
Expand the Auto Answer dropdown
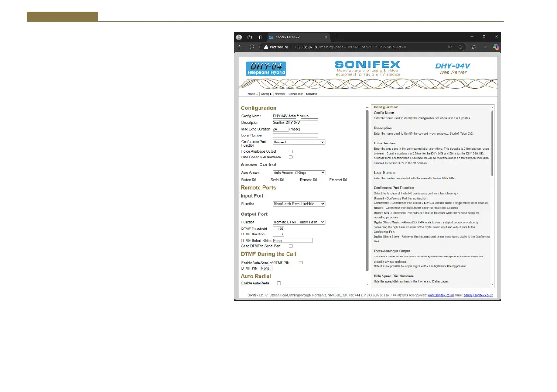click(x=298, y=172)
